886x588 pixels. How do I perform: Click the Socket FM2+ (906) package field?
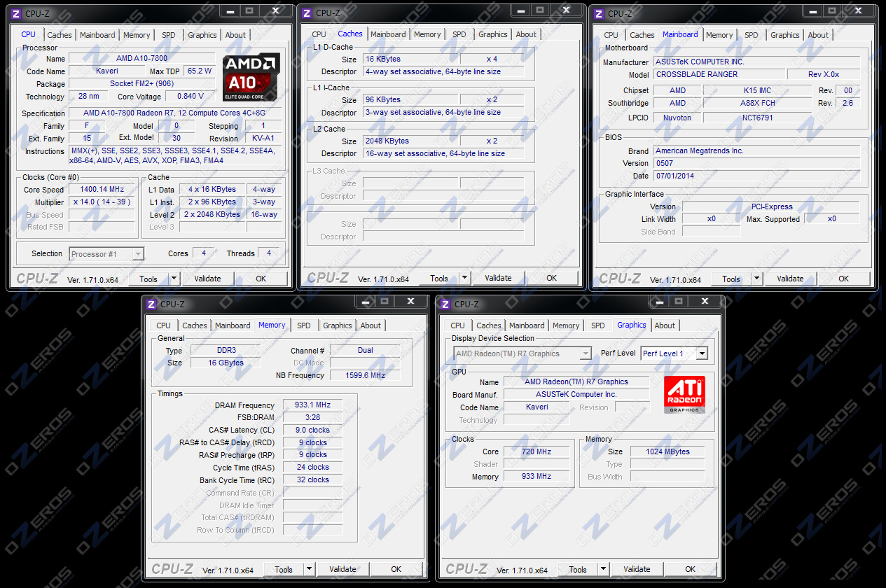tap(142, 84)
